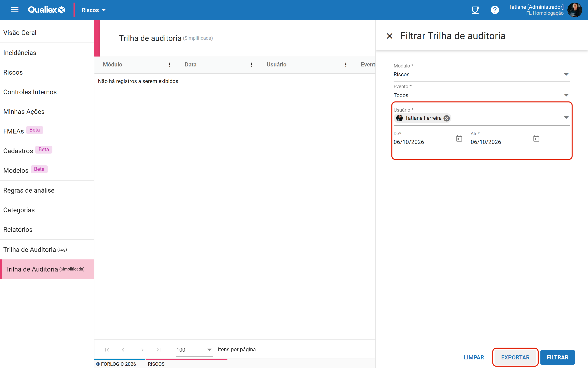Expand the Usuário selection dropdown arrow
588x368 pixels.
pos(566,118)
